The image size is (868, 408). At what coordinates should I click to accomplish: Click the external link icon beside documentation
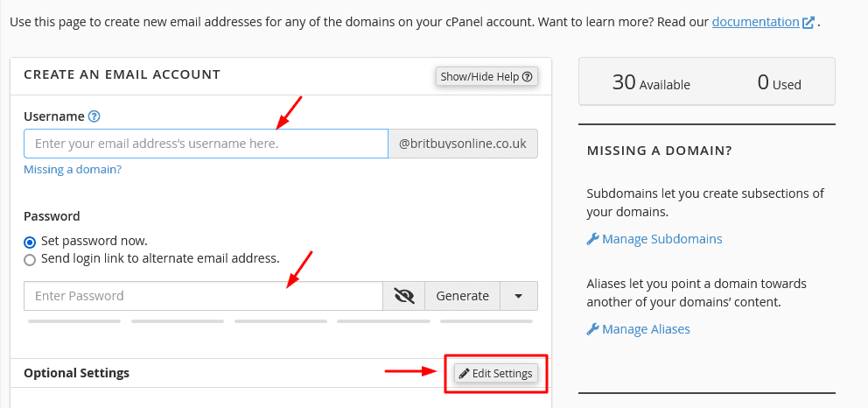pyautogui.click(x=808, y=23)
